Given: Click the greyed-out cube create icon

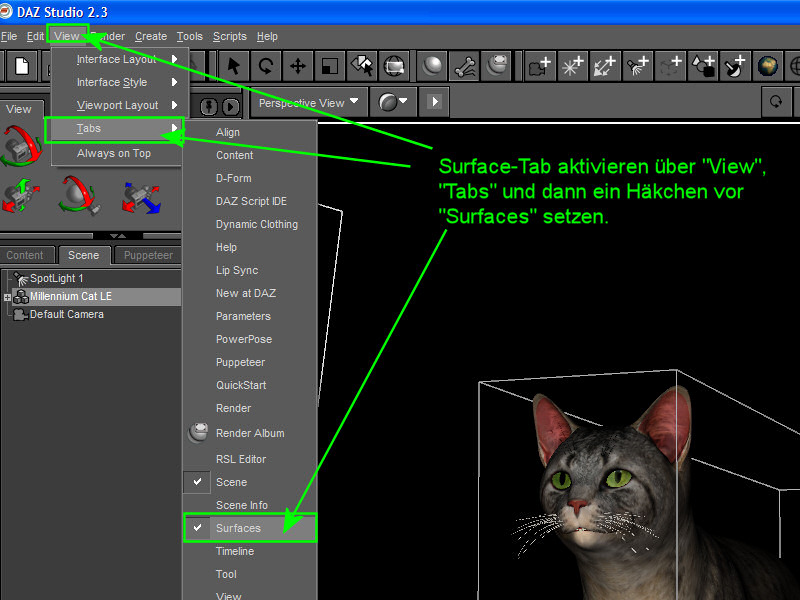Looking at the screenshot, I should click(x=670, y=66).
